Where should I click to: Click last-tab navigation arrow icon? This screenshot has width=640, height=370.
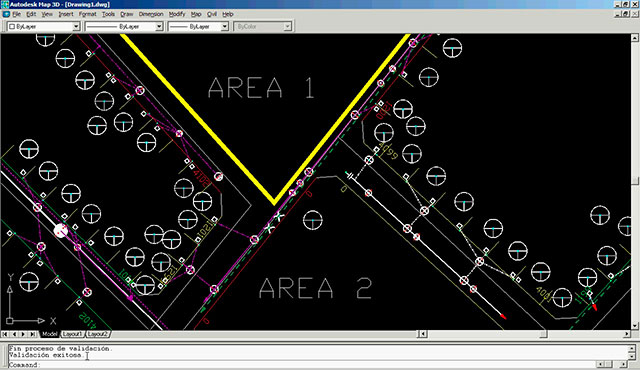coord(32,334)
